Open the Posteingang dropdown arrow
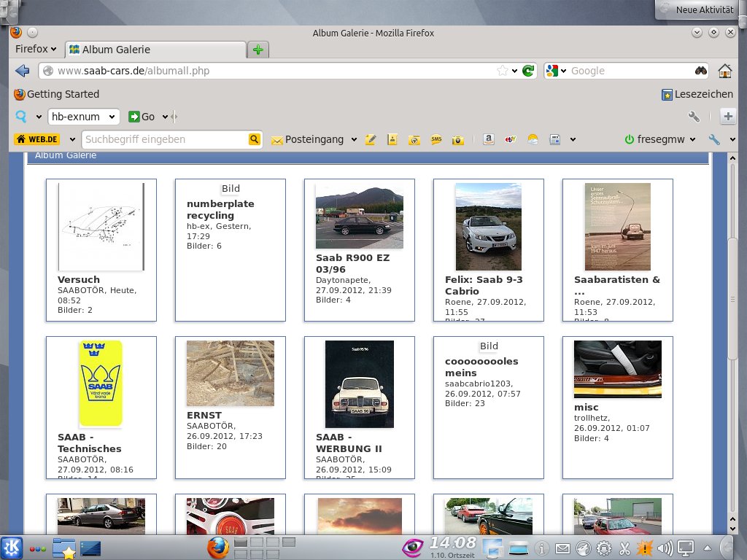Screen dimensions: 747x560 point(354,139)
